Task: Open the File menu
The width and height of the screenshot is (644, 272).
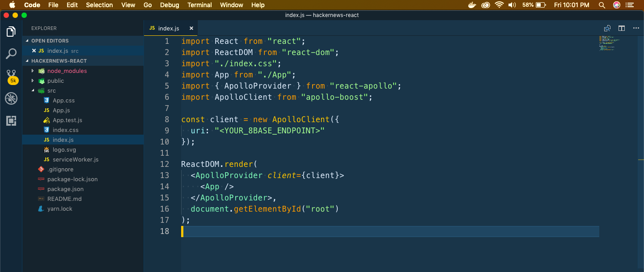Action: pyautogui.click(x=53, y=5)
